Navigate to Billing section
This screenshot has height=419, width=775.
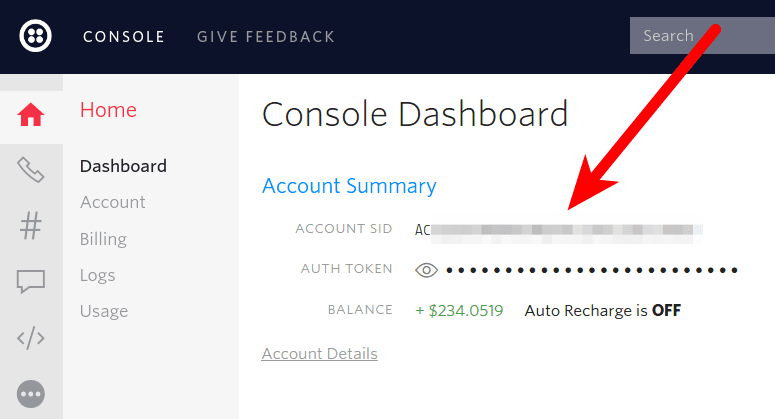[x=103, y=239]
